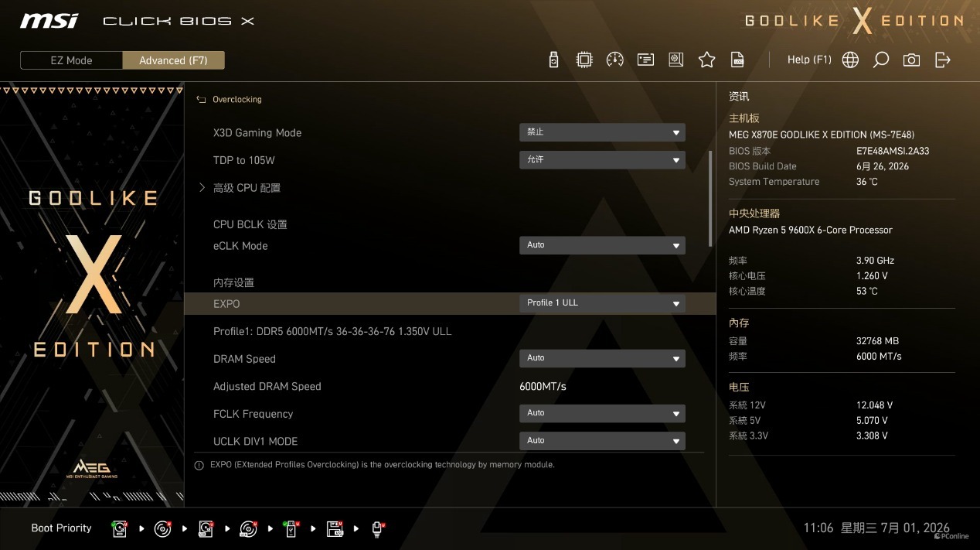Viewport: 980px width, 550px height.
Task: Open X3D Gaming Mode dropdown
Action: click(x=602, y=132)
